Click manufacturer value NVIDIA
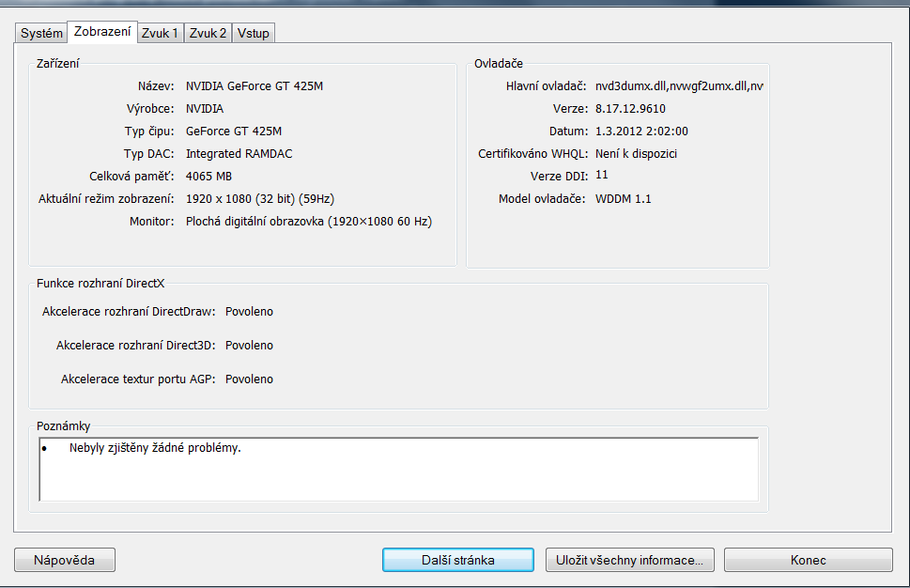The image size is (910, 588). [205, 109]
